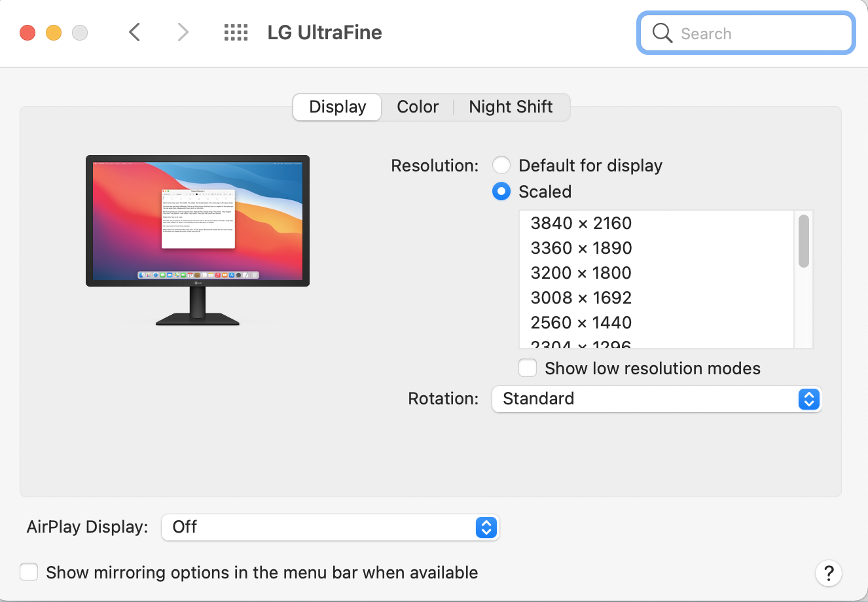Close the window with the red button
Image resolution: width=868 pixels, height=602 pixels.
27,33
